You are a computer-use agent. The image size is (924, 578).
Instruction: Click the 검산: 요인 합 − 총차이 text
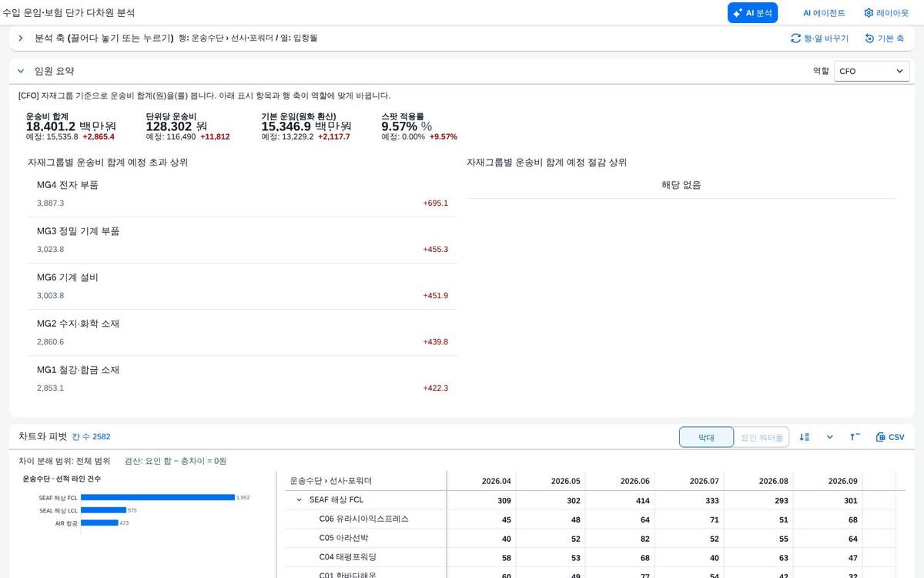click(176, 461)
